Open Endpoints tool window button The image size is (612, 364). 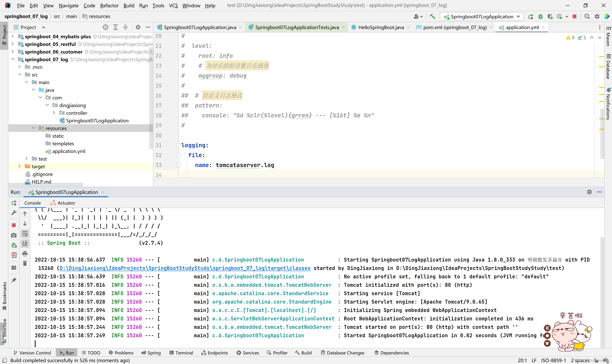214,353
